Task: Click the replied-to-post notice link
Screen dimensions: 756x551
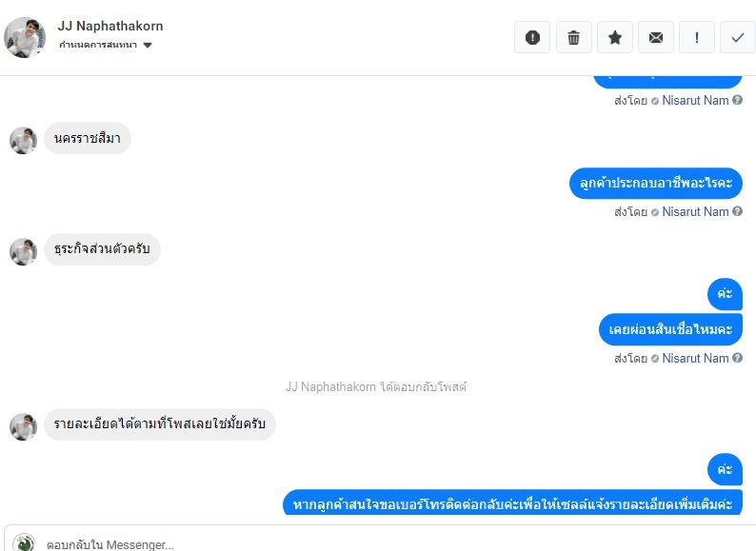Action: (376, 386)
